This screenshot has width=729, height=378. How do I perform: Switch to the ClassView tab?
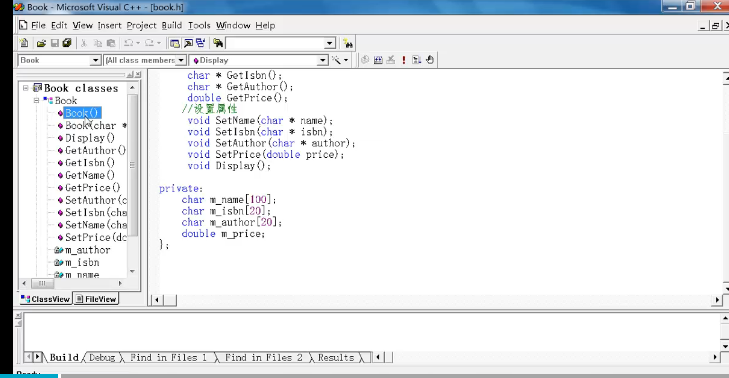[x=45, y=299]
